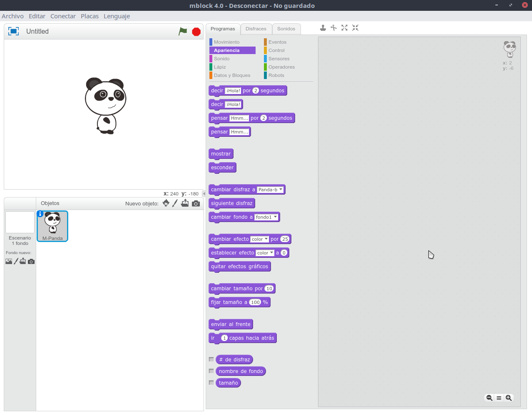
Task: Select the M-Panda sprite thumbnail
Action: click(x=52, y=226)
